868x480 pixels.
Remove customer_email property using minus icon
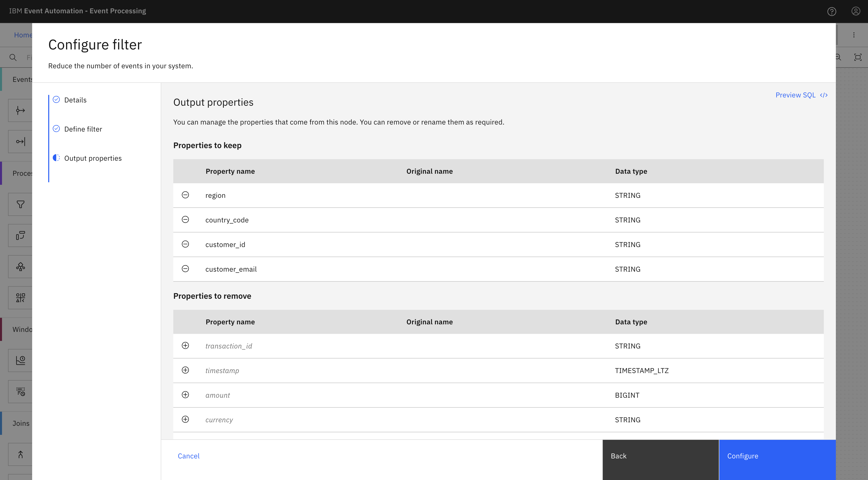(185, 269)
